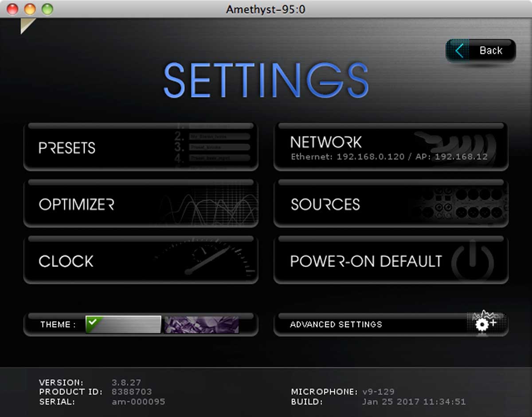Click the green zoom window button
The image size is (532, 417).
47,9
